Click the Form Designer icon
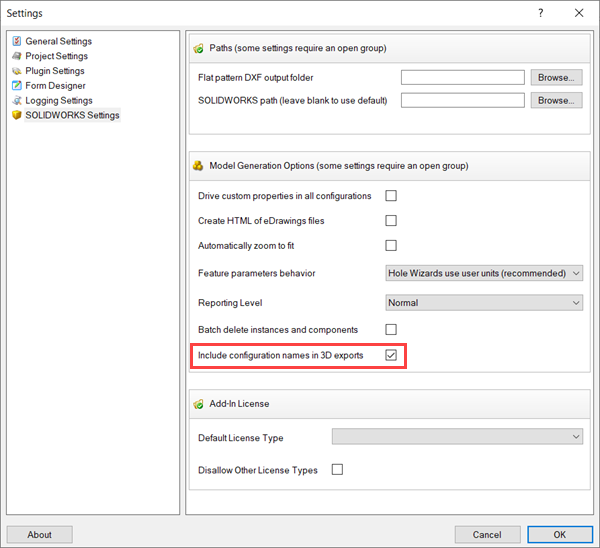 16,86
